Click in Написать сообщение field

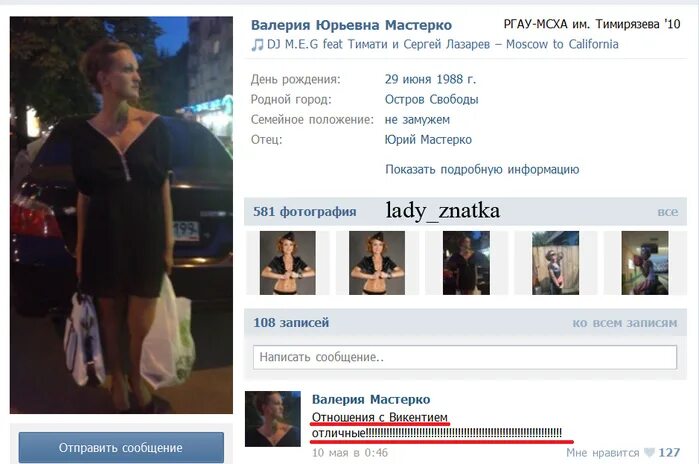coord(465,357)
